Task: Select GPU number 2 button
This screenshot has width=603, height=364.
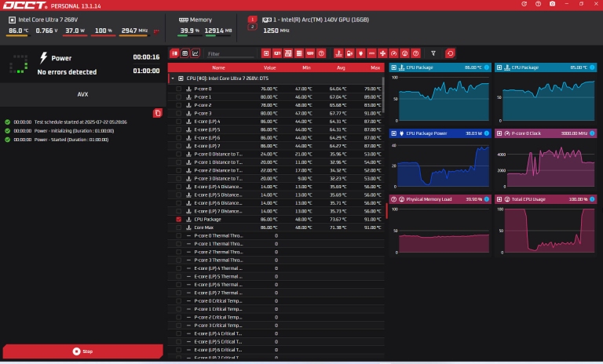Action: [x=252, y=27]
